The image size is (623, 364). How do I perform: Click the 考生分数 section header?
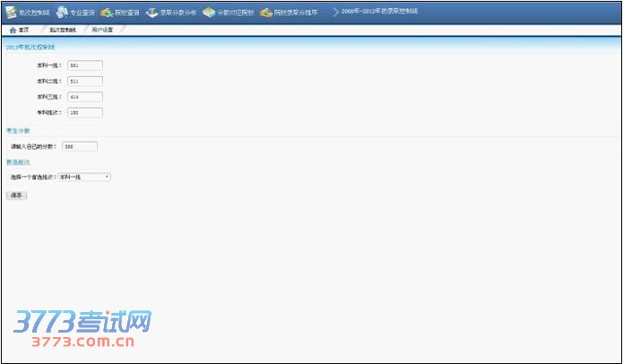[18, 131]
